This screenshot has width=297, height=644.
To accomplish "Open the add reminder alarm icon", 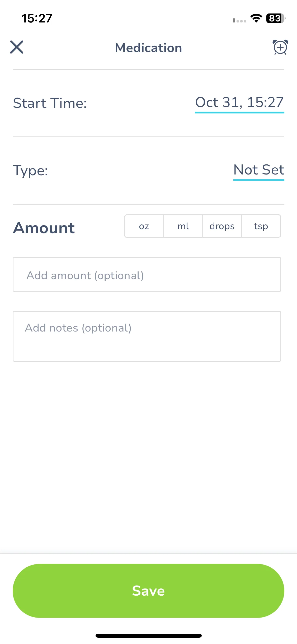I will 280,47.
